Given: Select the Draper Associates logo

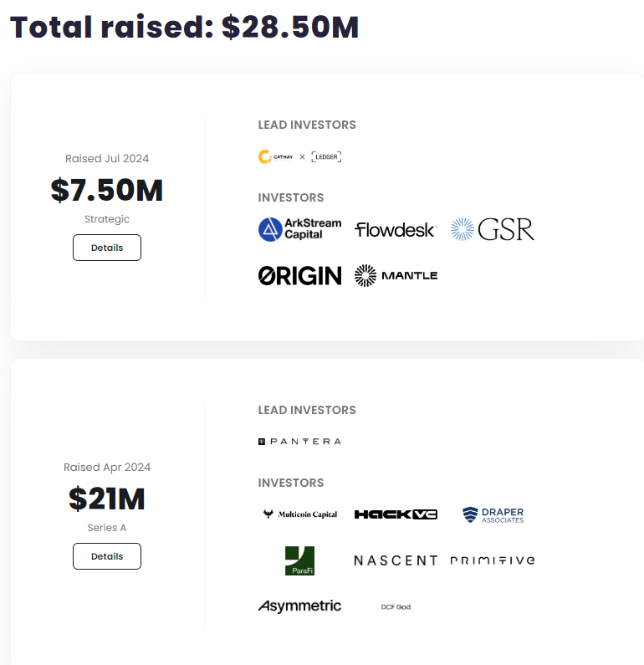Looking at the screenshot, I should pos(493,514).
